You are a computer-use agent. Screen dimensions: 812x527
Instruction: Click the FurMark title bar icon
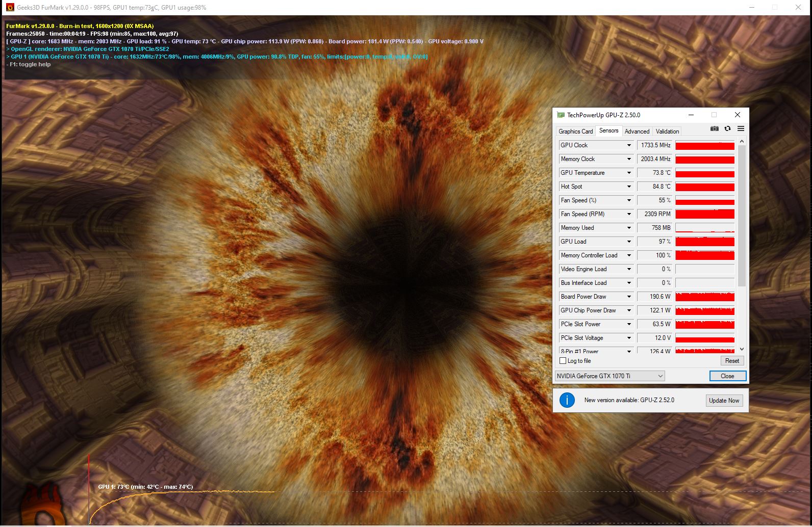[x=10, y=8]
